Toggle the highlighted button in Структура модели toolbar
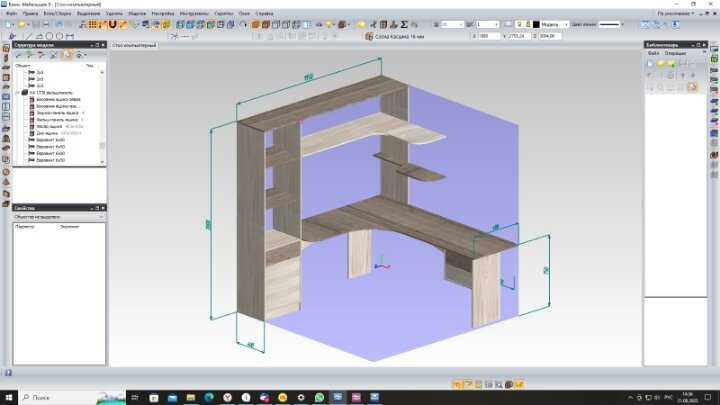 click(x=67, y=56)
